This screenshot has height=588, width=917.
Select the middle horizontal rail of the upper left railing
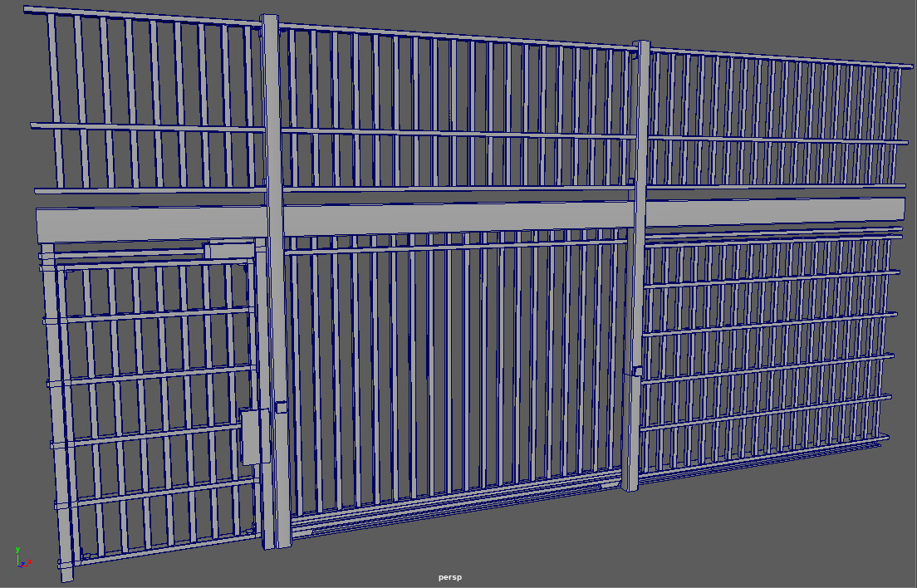(x=147, y=127)
